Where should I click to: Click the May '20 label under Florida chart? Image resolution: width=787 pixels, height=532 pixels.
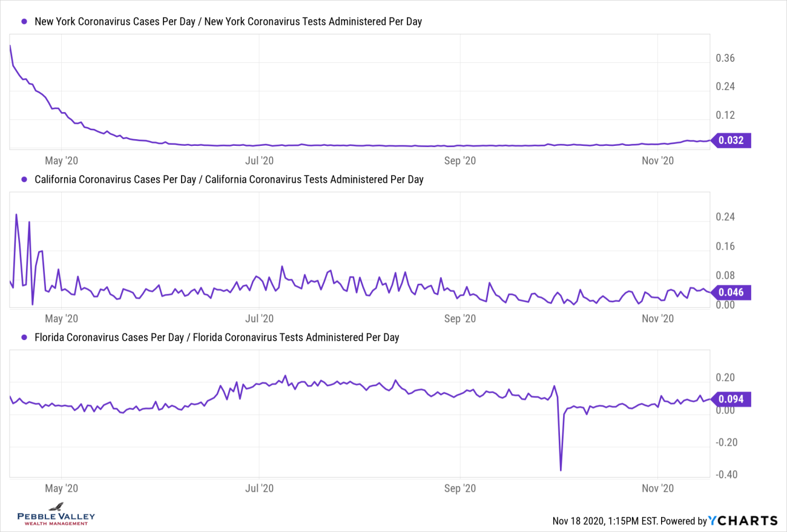coord(62,488)
